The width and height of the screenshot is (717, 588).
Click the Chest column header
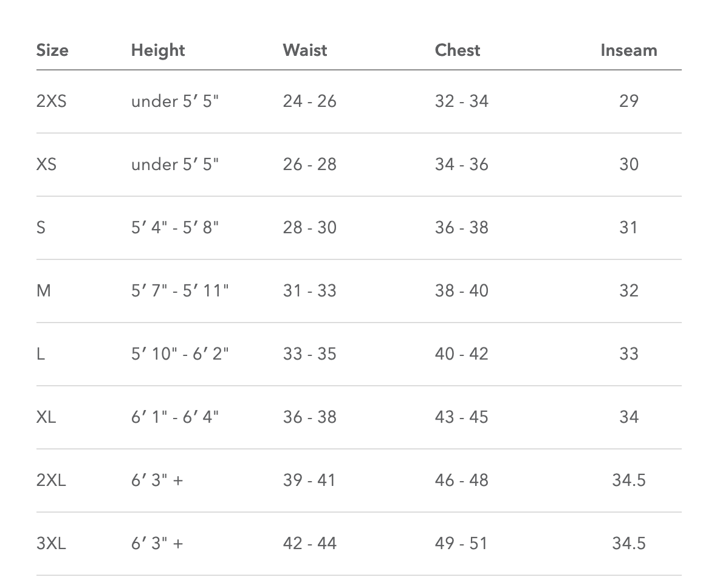click(x=457, y=50)
